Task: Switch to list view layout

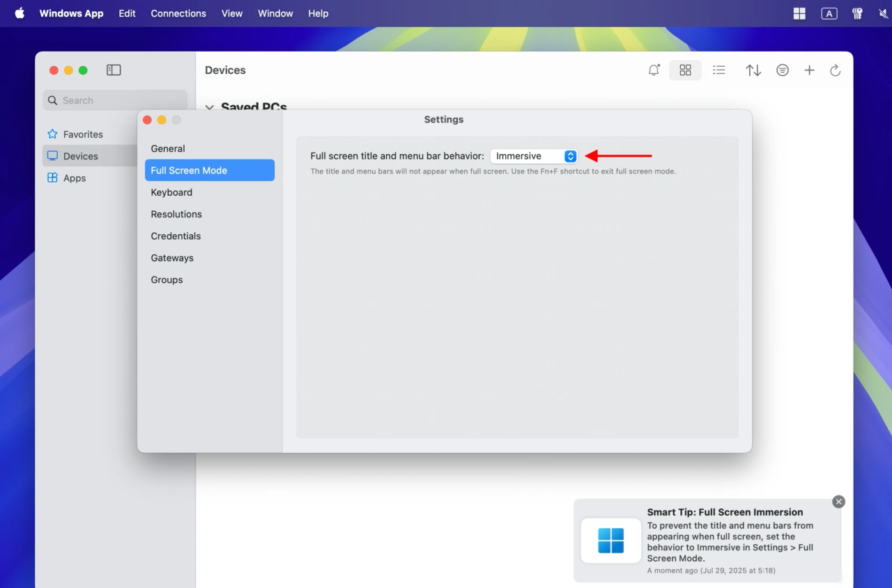Action: click(719, 70)
